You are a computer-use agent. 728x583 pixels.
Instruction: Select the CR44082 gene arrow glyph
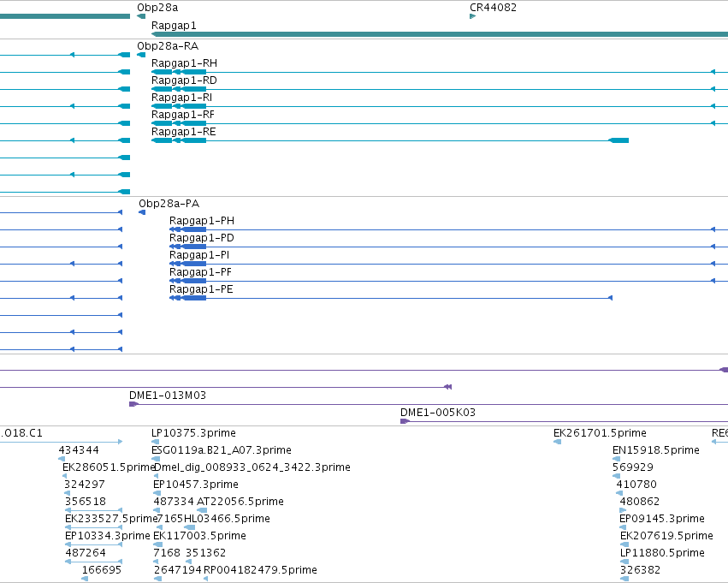coord(472,16)
